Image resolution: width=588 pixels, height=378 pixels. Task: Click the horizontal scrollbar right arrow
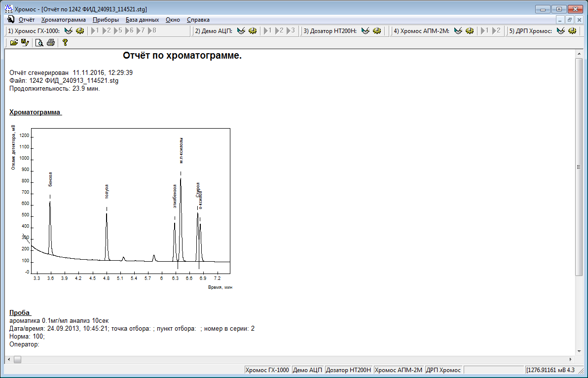572,360
